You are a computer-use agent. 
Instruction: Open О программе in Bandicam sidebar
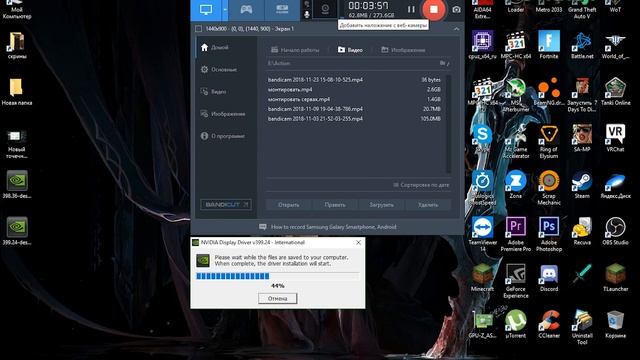pos(223,136)
